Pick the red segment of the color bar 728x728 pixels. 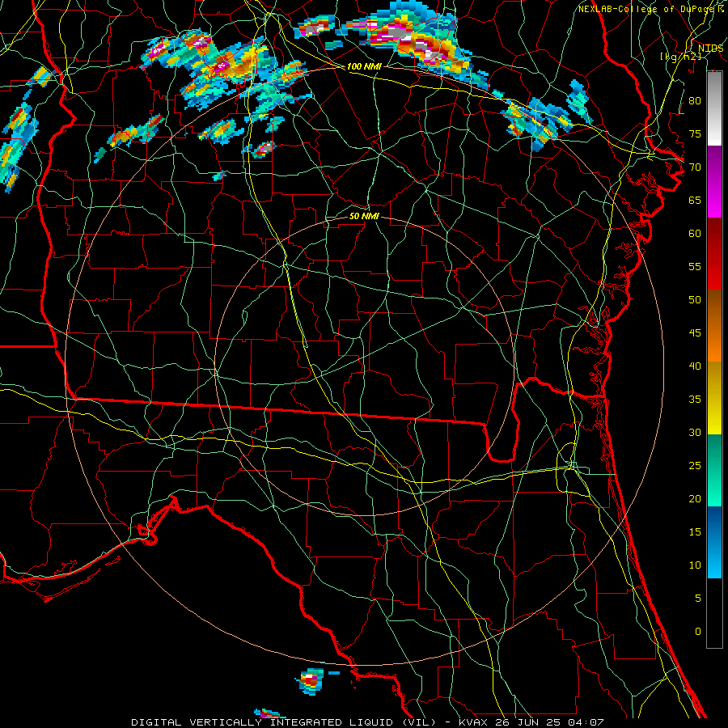click(714, 253)
